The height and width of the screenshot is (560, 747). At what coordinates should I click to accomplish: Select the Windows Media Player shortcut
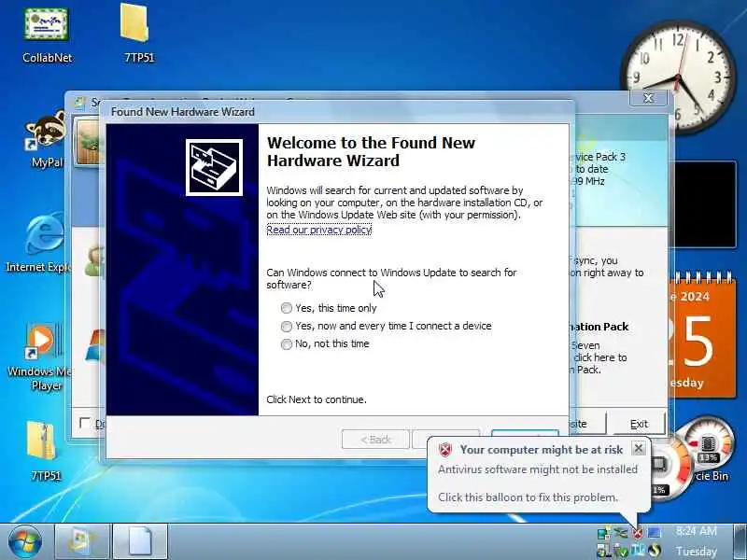point(42,357)
